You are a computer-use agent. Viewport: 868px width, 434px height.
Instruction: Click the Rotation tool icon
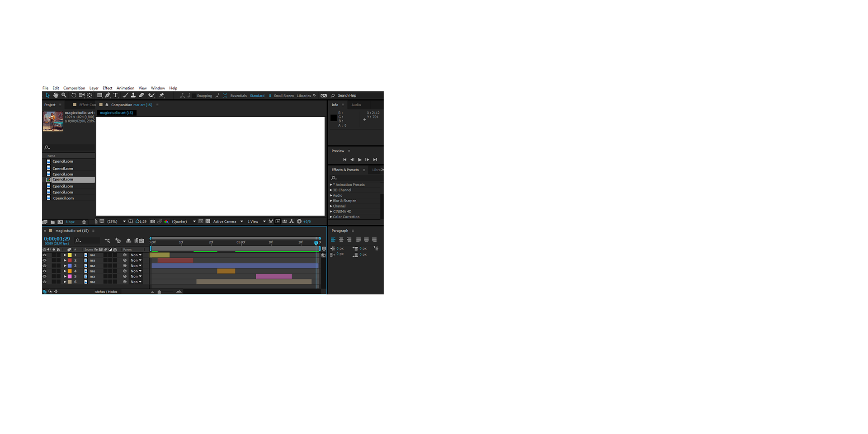tap(73, 95)
